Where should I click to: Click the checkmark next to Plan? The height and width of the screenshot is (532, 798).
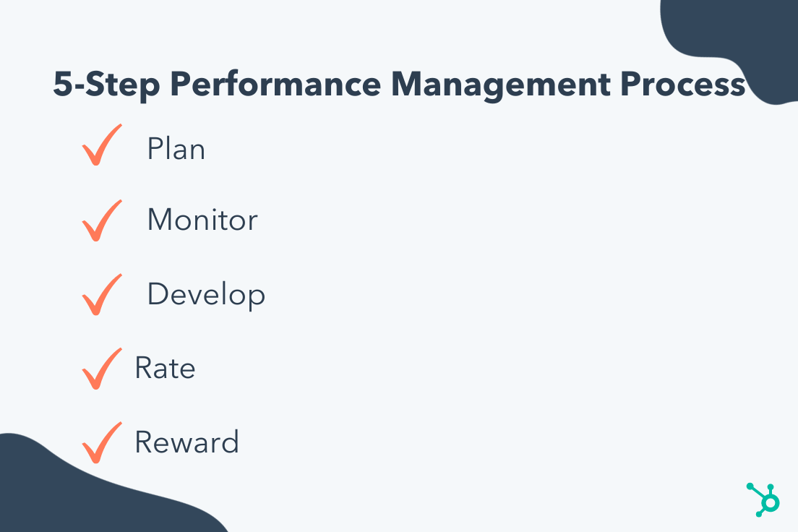pyautogui.click(x=102, y=145)
